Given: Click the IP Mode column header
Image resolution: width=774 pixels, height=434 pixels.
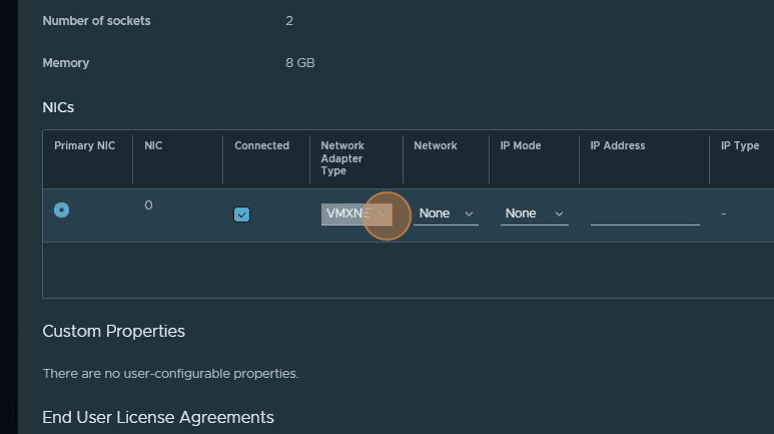Looking at the screenshot, I should click(x=520, y=146).
